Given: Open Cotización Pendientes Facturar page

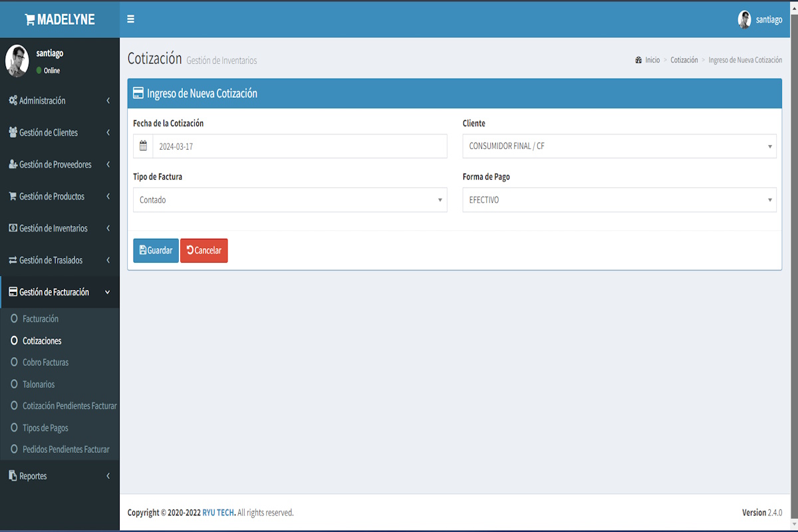Looking at the screenshot, I should [69, 406].
